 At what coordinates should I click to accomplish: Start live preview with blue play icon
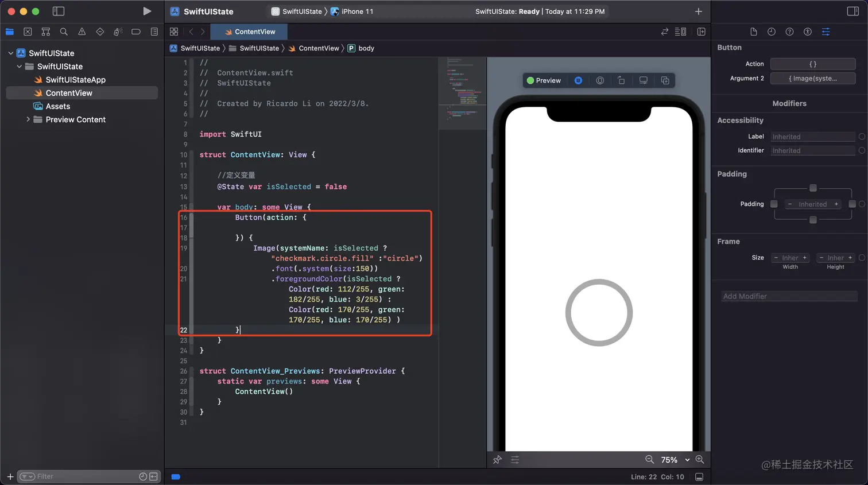(x=578, y=80)
